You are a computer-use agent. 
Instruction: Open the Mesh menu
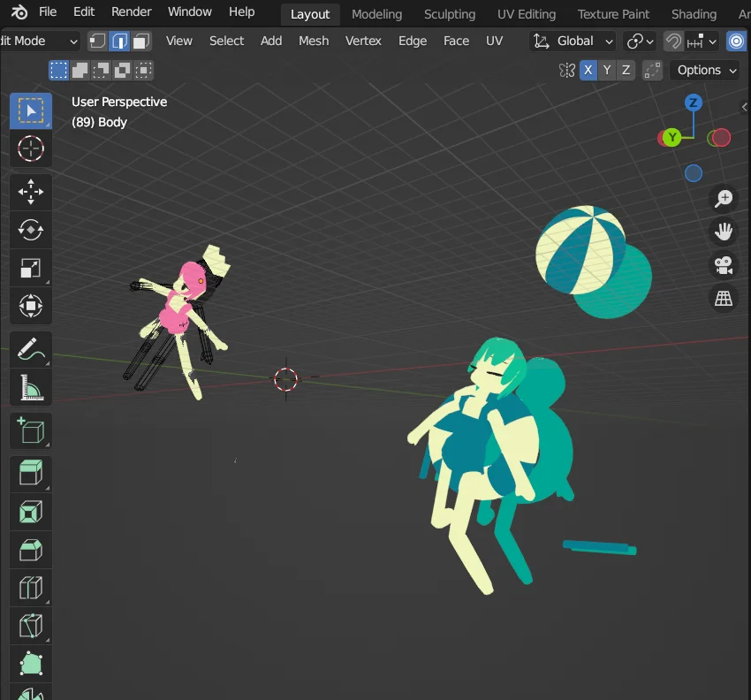(x=313, y=41)
